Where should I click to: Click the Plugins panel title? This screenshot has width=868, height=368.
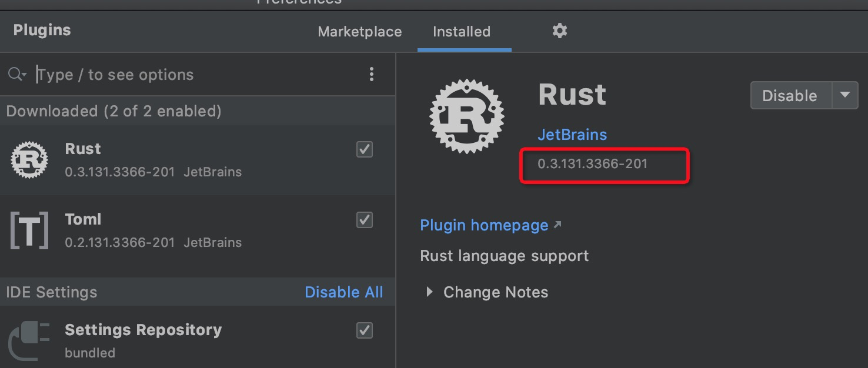coord(42,31)
